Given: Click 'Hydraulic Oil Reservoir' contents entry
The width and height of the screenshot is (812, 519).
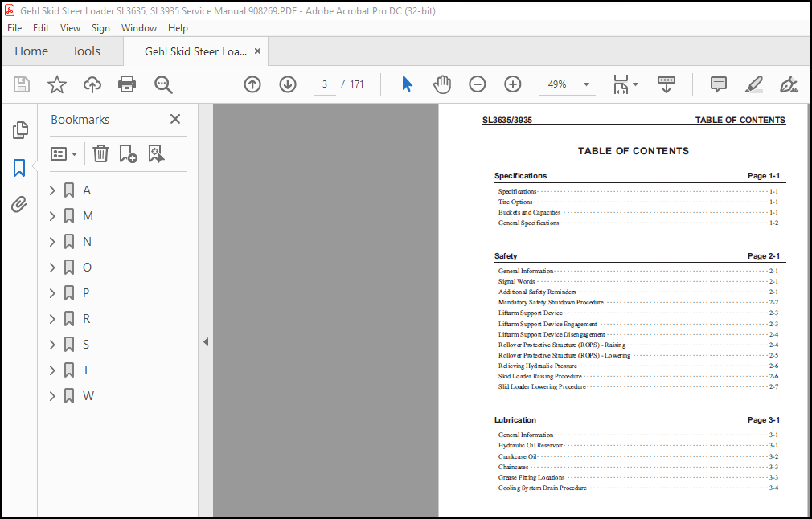Looking at the screenshot, I should [x=530, y=445].
